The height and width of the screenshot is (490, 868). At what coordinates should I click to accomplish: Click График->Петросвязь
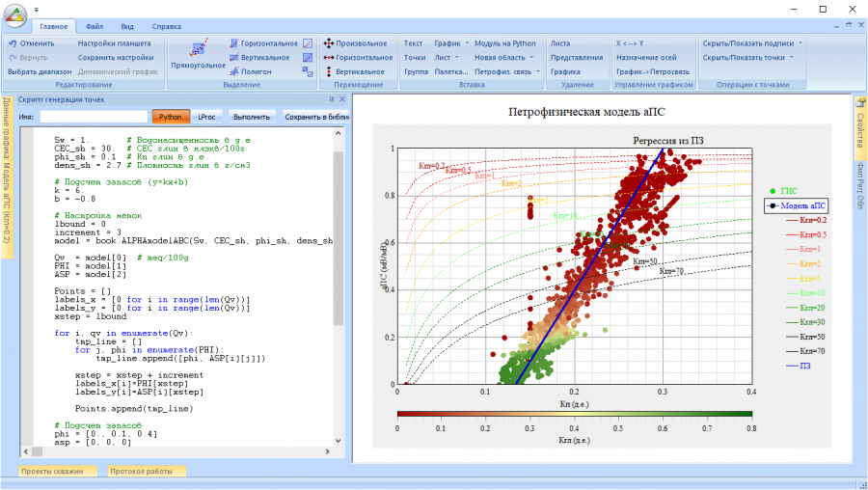coord(653,72)
